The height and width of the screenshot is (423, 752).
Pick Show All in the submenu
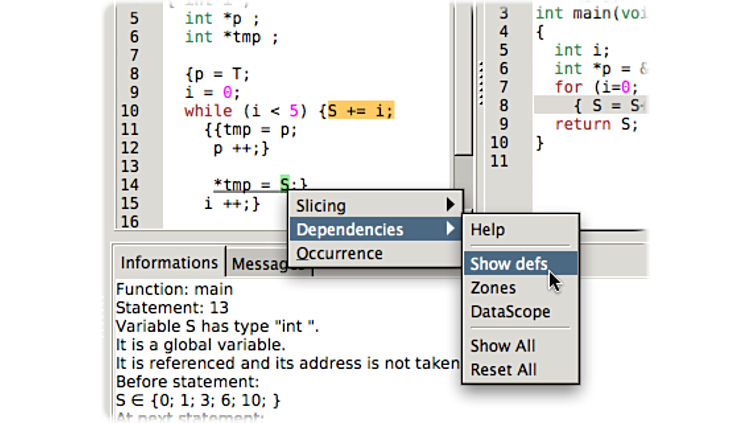503,346
